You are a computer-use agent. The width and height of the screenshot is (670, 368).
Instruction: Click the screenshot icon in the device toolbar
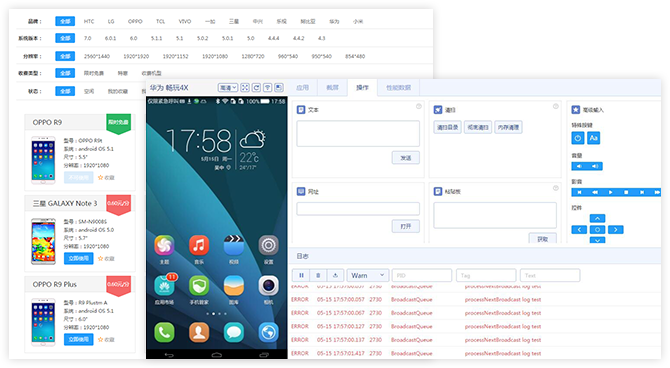click(x=279, y=88)
